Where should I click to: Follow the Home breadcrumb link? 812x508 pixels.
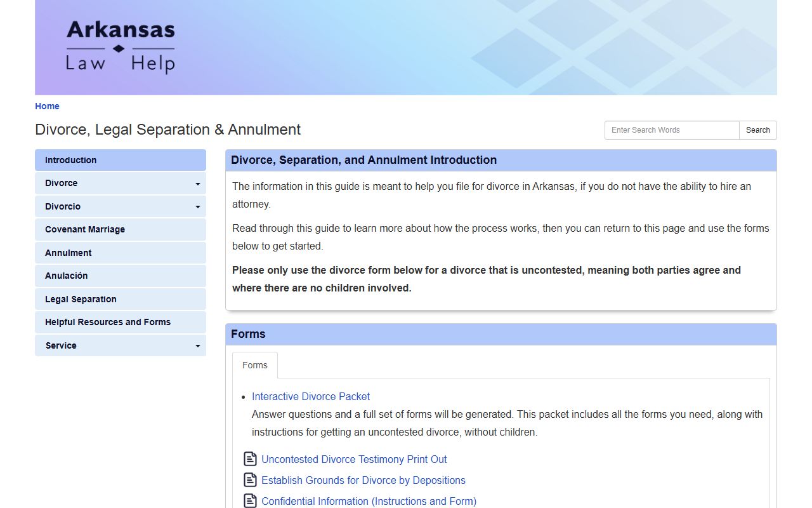click(47, 106)
